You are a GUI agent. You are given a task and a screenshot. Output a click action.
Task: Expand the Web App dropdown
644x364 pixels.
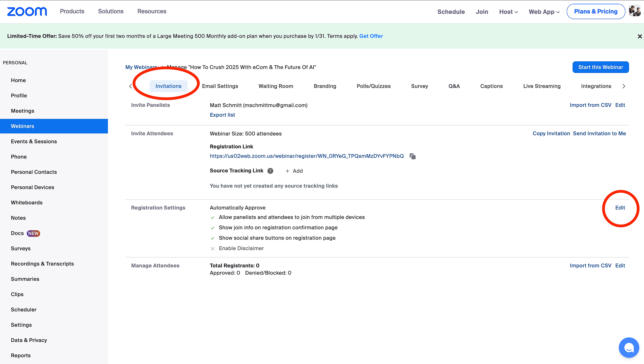point(544,12)
